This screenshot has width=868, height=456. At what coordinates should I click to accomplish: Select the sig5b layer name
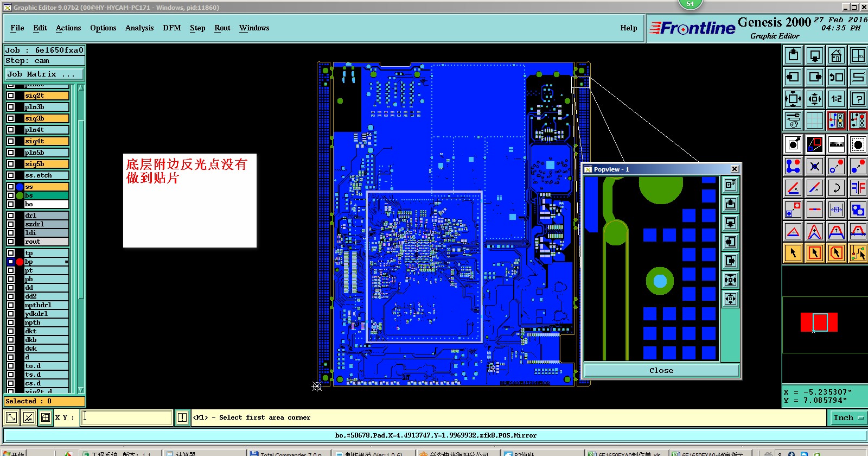click(47, 164)
